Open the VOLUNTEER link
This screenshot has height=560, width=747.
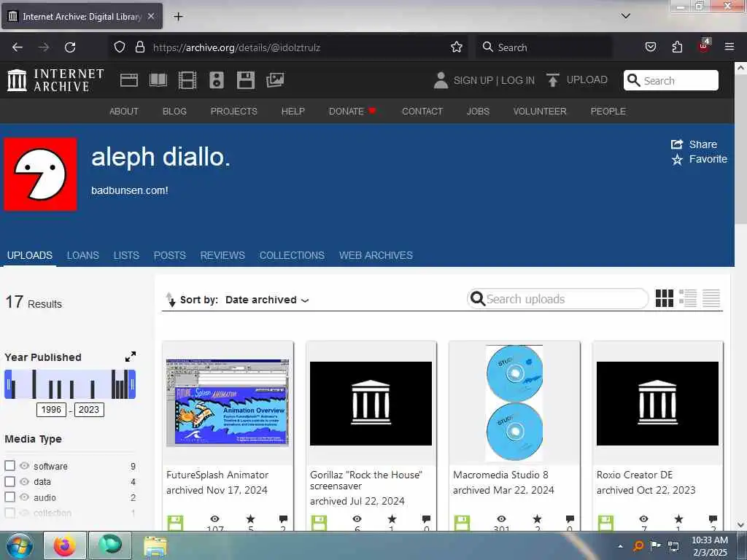click(x=540, y=111)
